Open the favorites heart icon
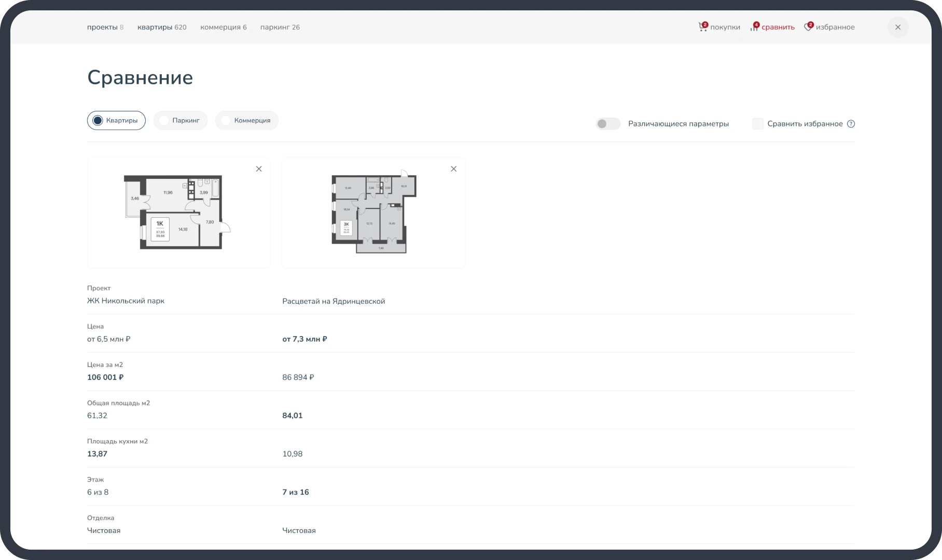Screen dimensions: 942x560 [808, 27]
